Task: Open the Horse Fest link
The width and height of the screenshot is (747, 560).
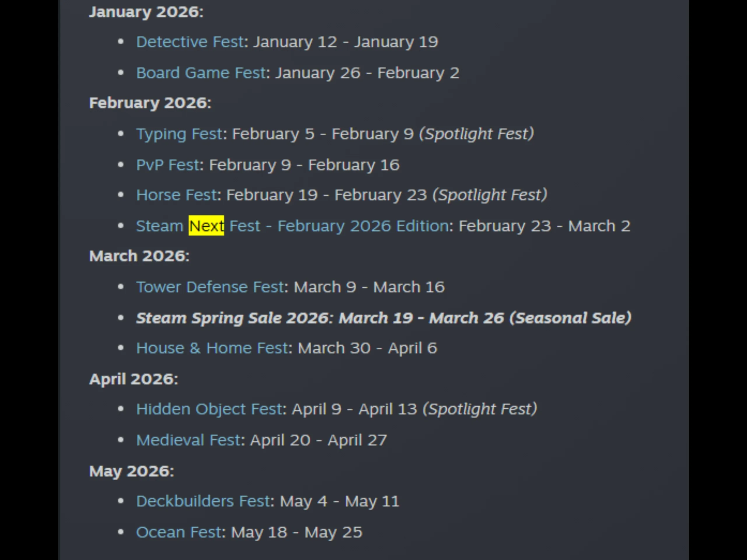Action: 176,195
